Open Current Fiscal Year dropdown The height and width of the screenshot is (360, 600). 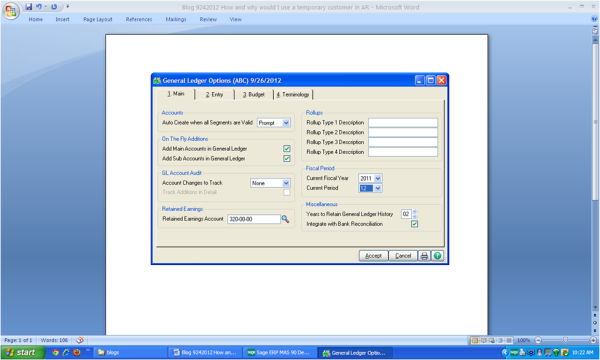point(378,178)
